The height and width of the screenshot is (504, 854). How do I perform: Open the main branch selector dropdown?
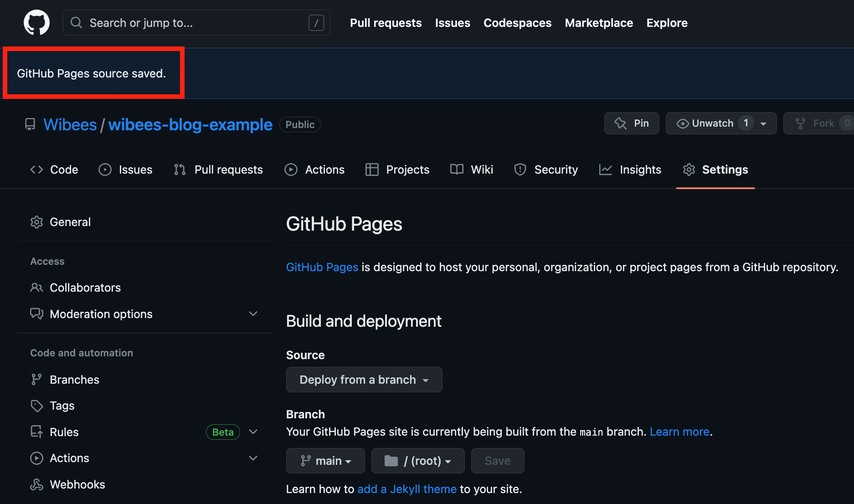click(x=325, y=461)
